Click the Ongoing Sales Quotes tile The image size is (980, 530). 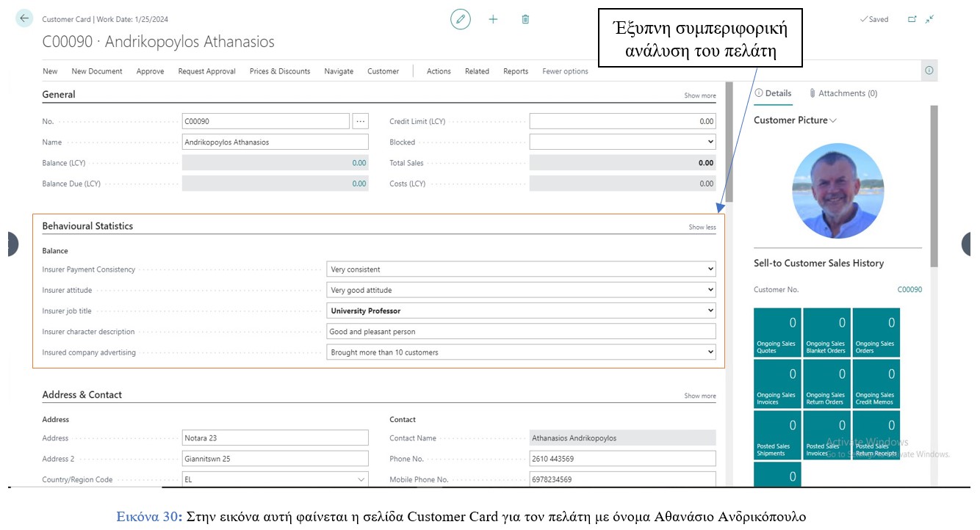coord(777,333)
